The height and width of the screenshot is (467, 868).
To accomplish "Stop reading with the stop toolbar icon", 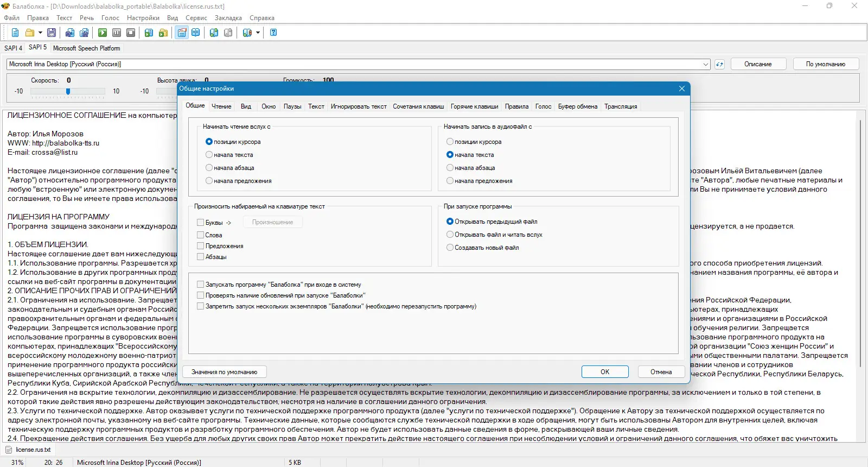I will coord(131,33).
